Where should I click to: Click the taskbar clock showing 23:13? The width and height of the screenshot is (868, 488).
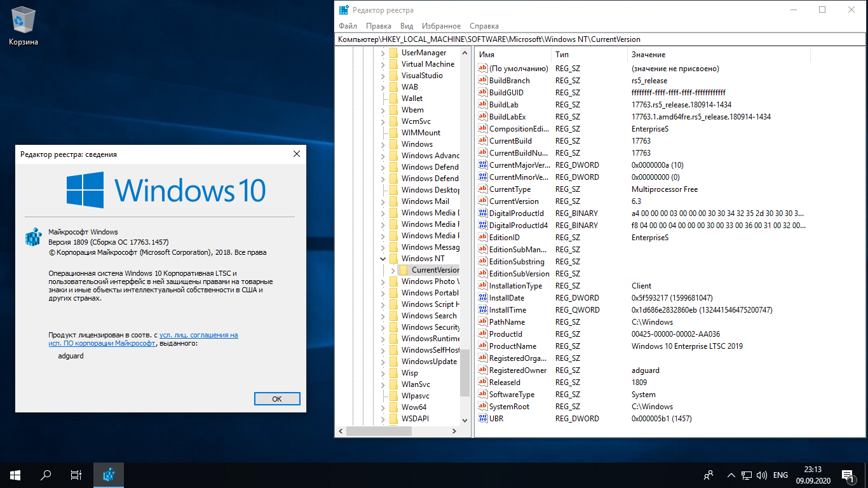pyautogui.click(x=813, y=475)
